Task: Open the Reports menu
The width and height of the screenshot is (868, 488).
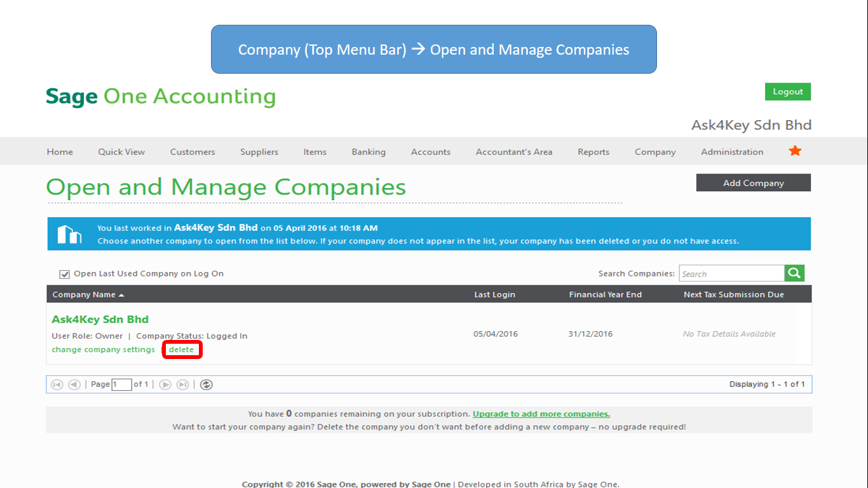Action: pos(593,152)
